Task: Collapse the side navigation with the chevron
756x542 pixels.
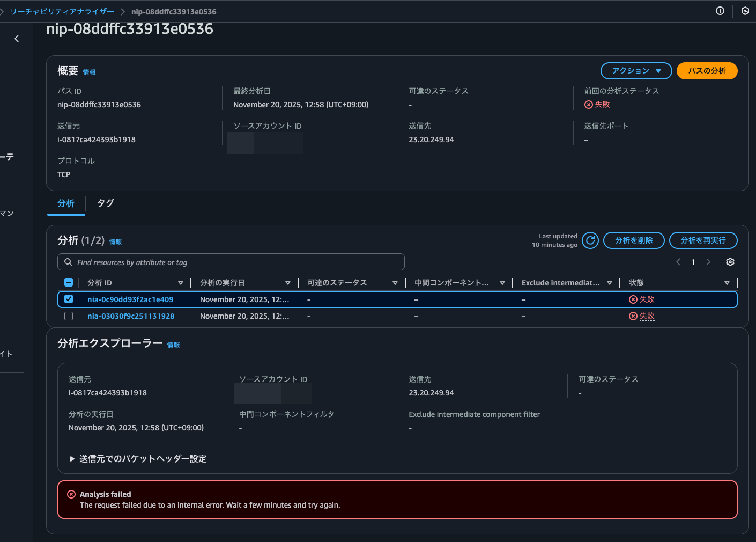Action: click(17, 39)
